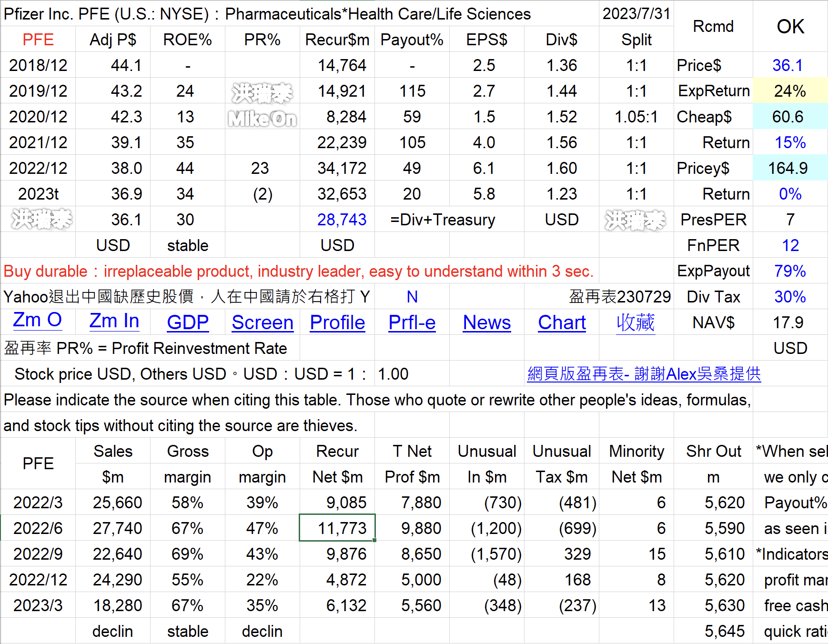Select the 2018/12 row label
828x644 pixels.
[38, 65]
